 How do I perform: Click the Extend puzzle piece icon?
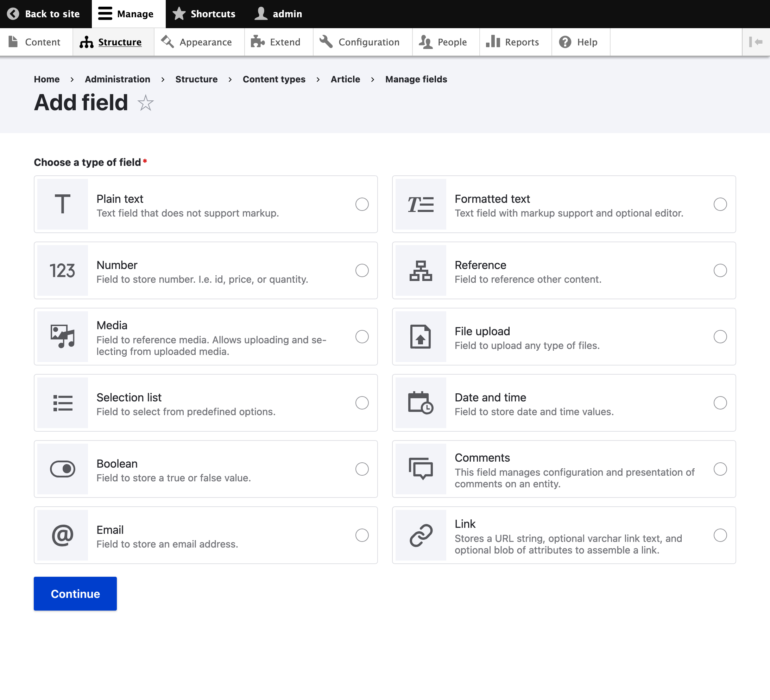tap(258, 42)
